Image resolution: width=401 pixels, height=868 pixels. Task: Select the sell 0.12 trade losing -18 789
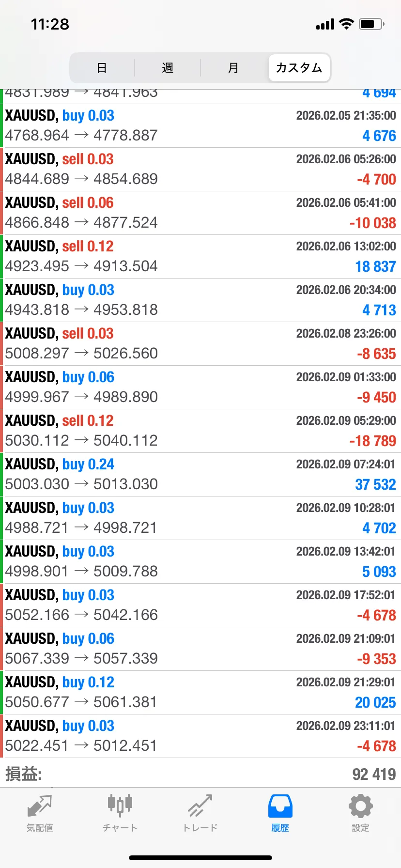click(x=200, y=431)
